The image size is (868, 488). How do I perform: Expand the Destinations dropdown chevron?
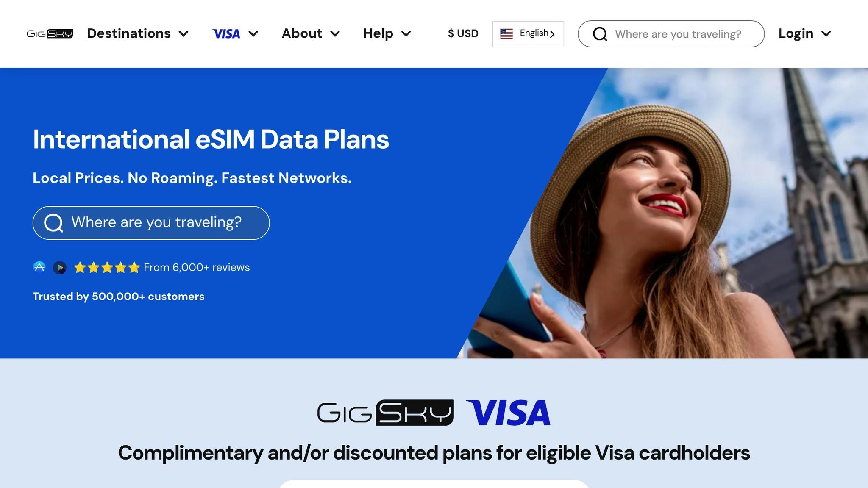pos(184,34)
